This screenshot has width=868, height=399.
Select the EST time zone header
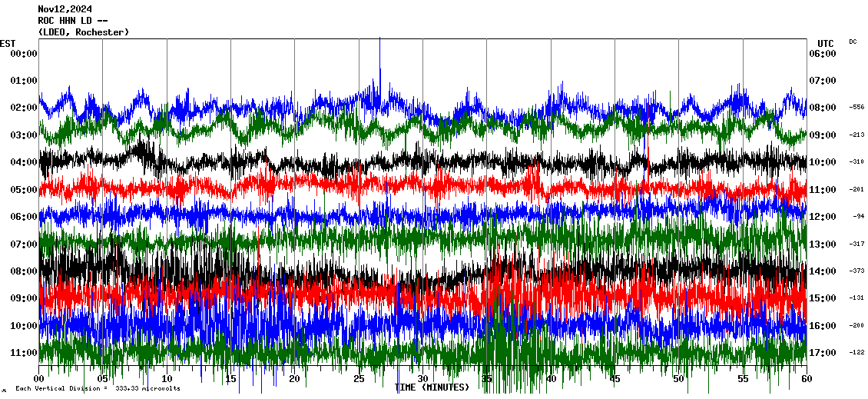click(x=7, y=43)
